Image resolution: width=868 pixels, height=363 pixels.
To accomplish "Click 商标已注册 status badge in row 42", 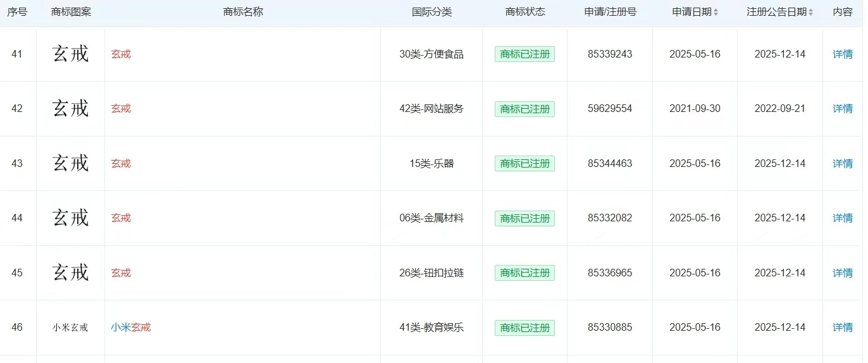I will point(524,109).
